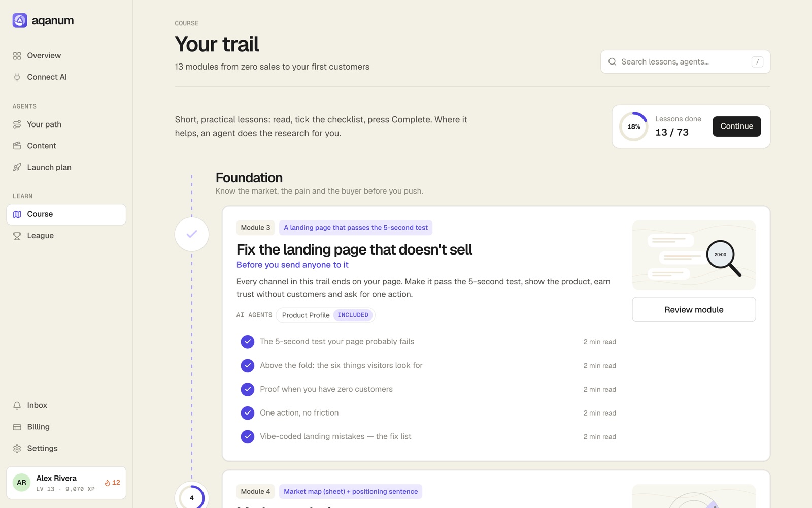Focus the Search lessons, agents field
Screen dimensions: 812x508
click(685, 61)
